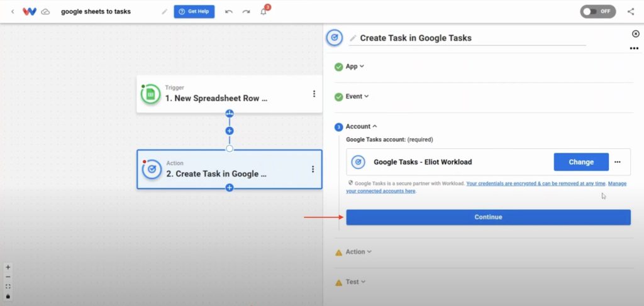Open Manage your connected accounts link
This screenshot has width=644, height=306.
486,187
